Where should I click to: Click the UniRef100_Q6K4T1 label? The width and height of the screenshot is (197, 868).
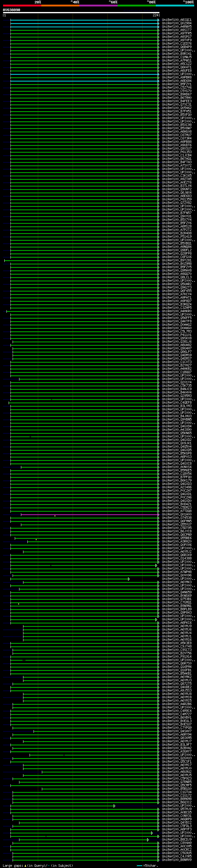click(x=176, y=67)
